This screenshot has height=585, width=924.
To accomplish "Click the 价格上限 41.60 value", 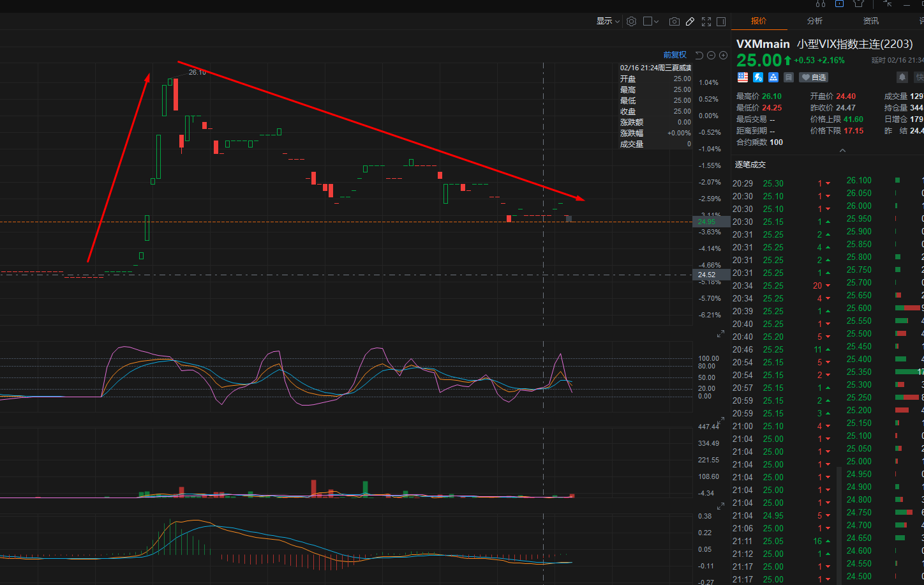I will pyautogui.click(x=853, y=119).
